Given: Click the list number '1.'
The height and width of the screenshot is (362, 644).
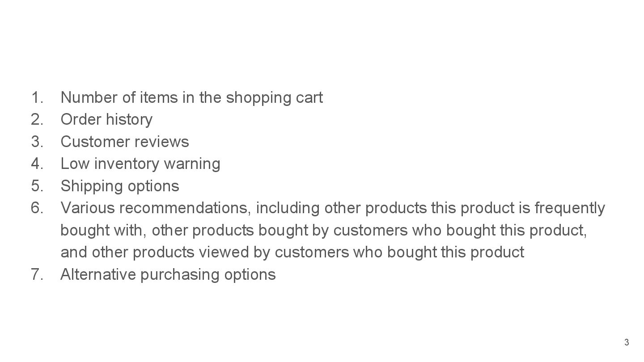Looking at the screenshot, I should pos(38,97).
